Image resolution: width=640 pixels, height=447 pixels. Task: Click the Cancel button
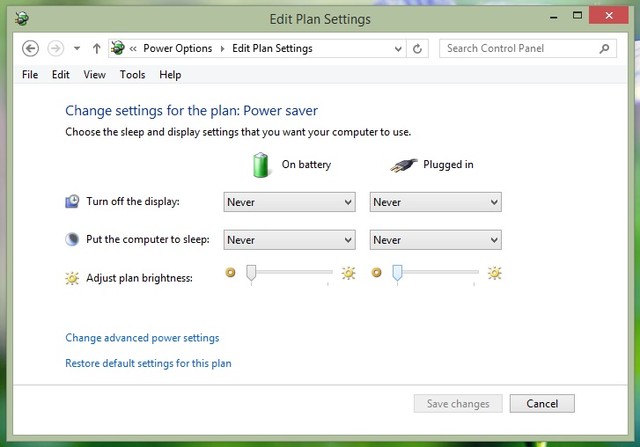click(x=542, y=404)
